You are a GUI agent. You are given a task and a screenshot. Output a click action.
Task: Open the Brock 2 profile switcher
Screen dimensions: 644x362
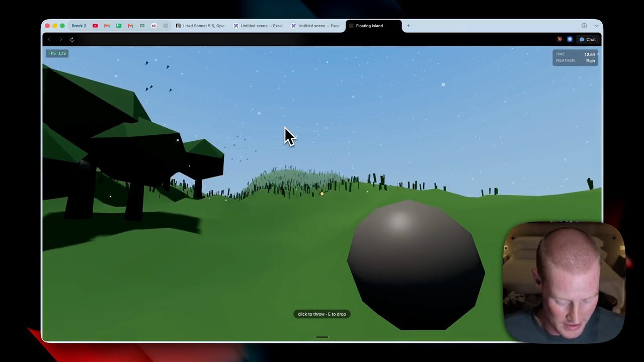click(79, 26)
